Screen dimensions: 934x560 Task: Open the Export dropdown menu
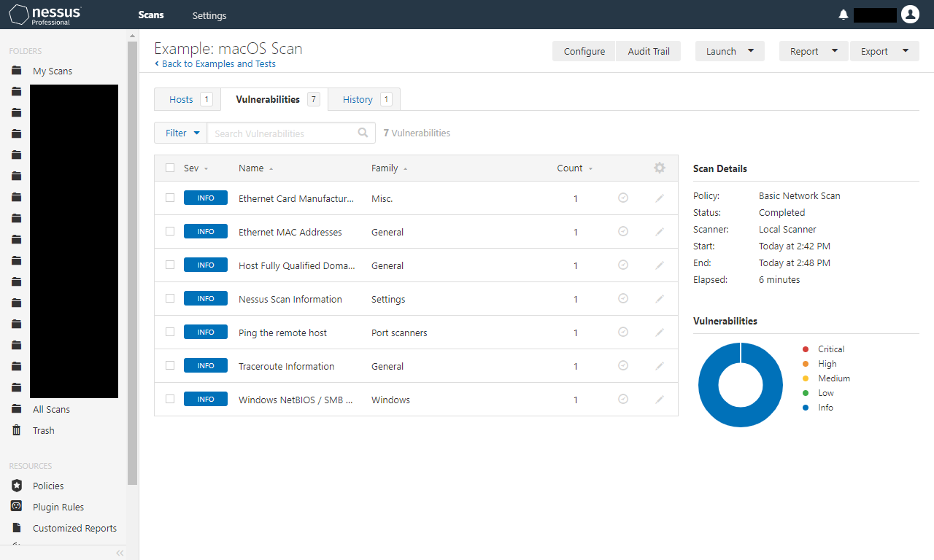pos(884,51)
